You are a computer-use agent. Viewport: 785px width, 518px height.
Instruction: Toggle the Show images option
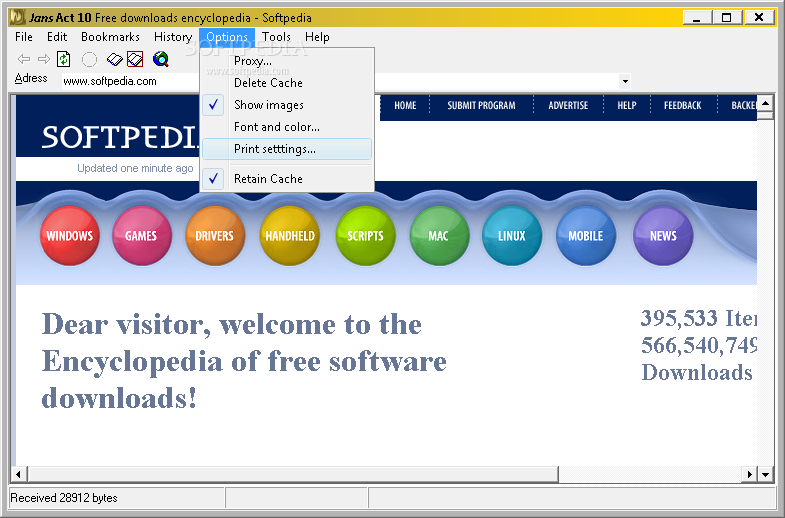coord(287,105)
